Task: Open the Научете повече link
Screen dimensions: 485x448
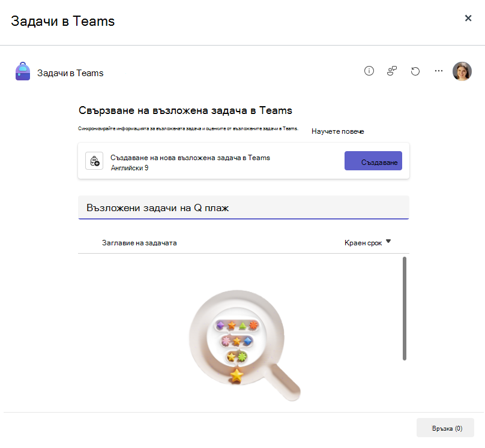Action: [x=337, y=131]
